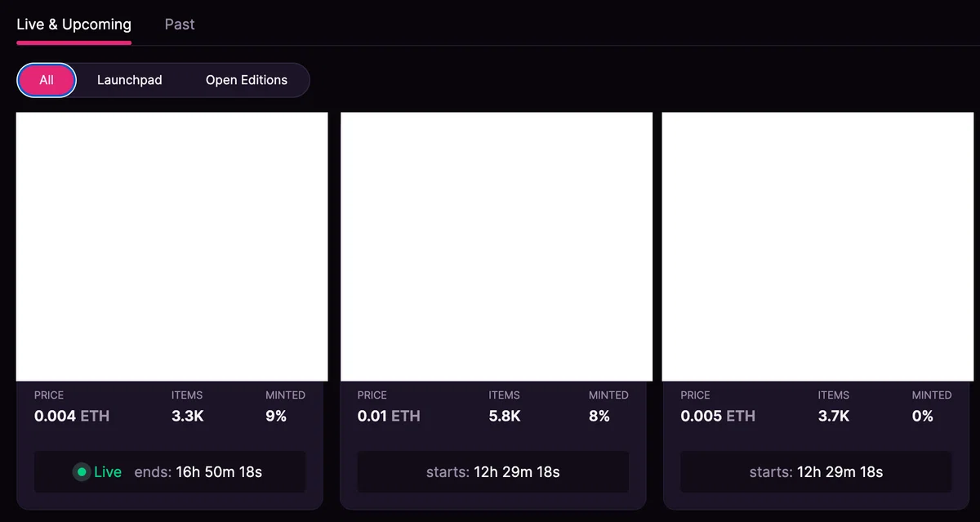Viewport: 980px width, 522px height.
Task: Click the green Live label text
Action: 108,472
